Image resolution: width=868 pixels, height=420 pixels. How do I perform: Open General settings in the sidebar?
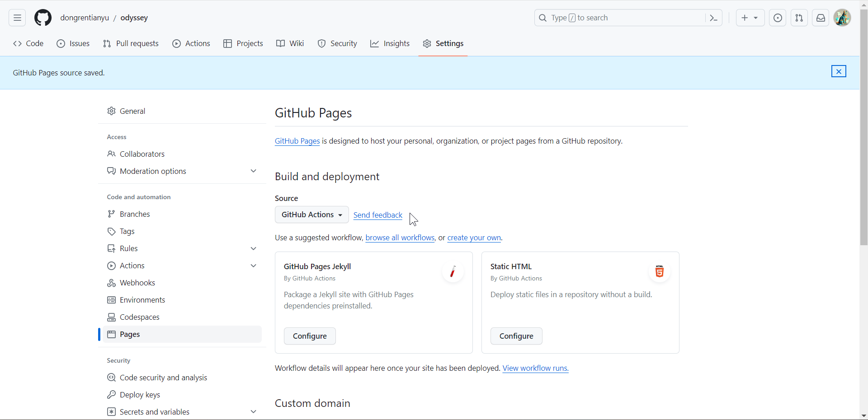point(182,111)
